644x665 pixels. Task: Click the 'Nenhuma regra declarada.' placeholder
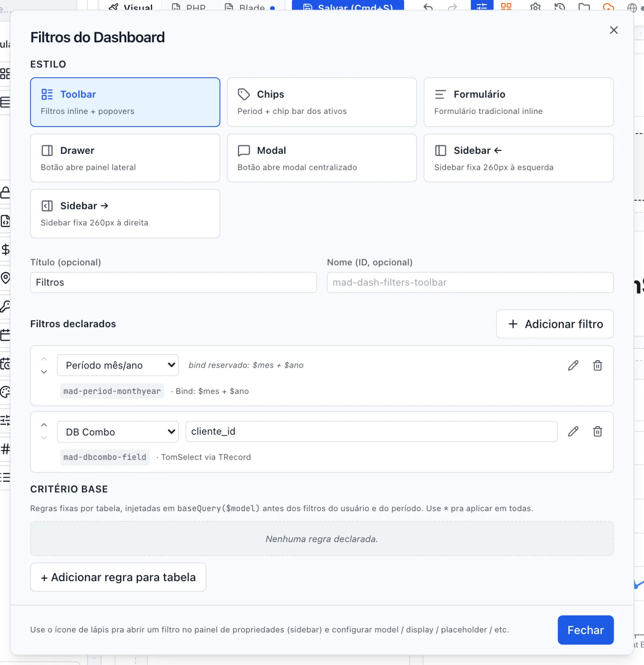322,539
